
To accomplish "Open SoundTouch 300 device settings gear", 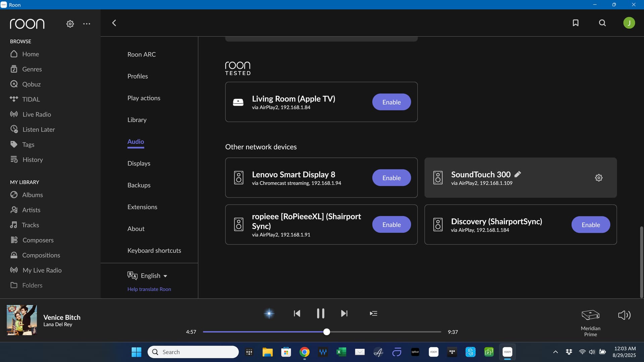I will coord(599,178).
